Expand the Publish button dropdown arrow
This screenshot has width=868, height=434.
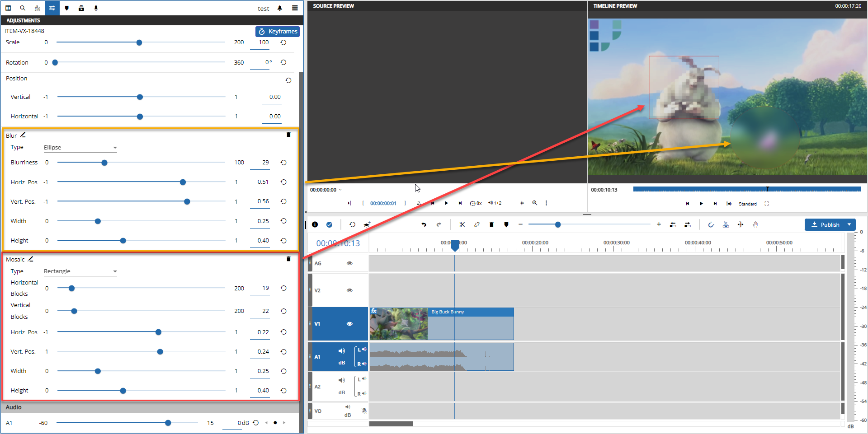(x=849, y=224)
